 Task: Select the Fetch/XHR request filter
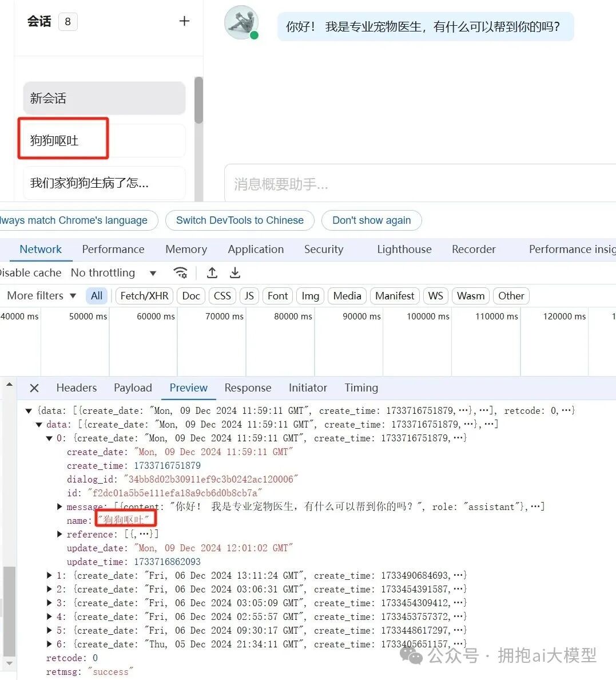click(144, 296)
